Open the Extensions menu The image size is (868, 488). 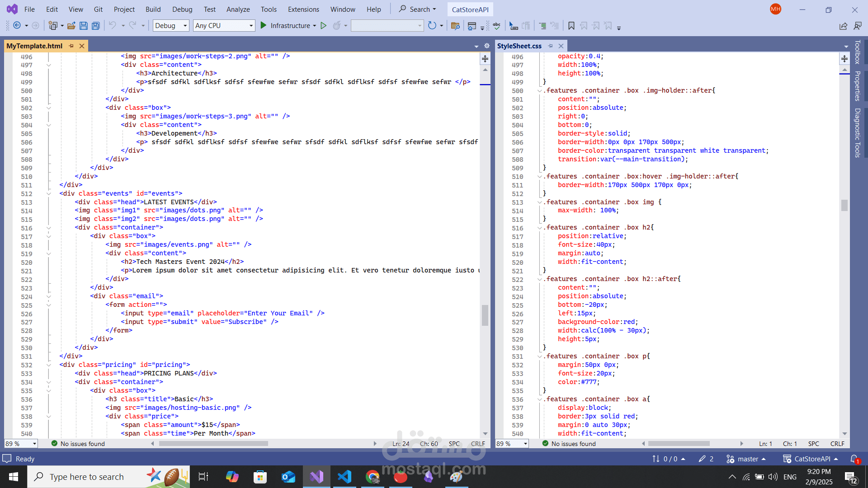[303, 9]
